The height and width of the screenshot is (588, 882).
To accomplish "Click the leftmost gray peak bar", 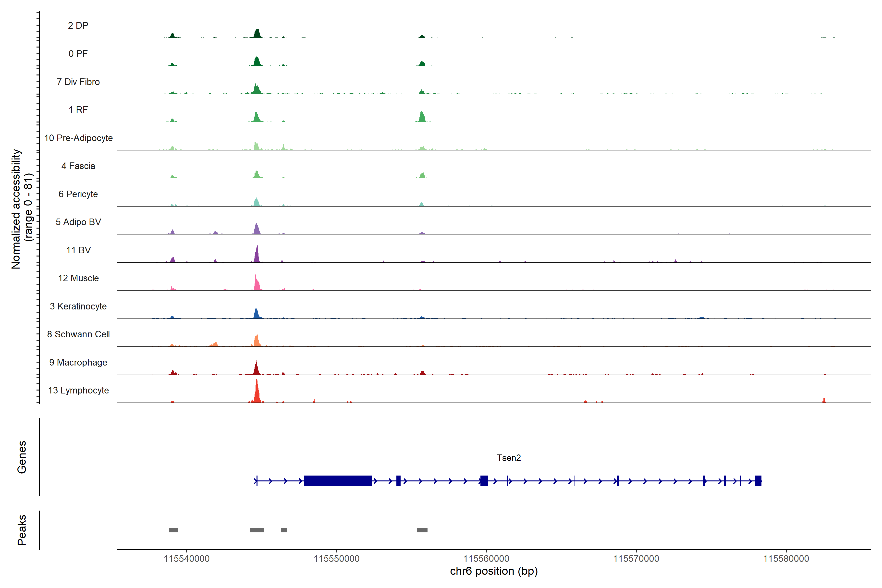I will (174, 530).
